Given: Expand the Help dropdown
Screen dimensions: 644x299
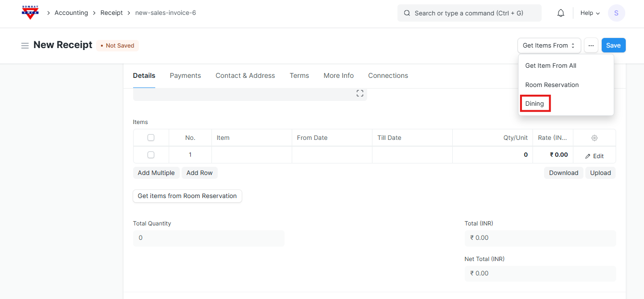Looking at the screenshot, I should [590, 13].
